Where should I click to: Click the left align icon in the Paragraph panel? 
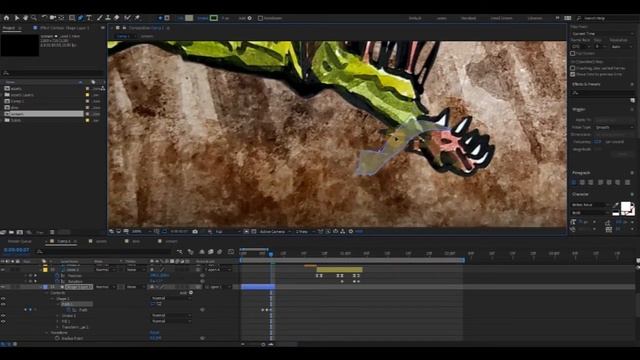click(574, 182)
